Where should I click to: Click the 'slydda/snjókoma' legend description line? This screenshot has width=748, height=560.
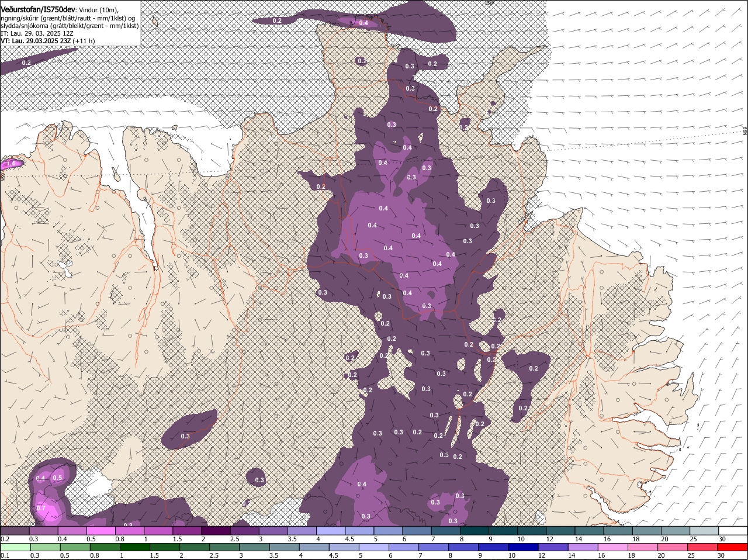pos(70,26)
